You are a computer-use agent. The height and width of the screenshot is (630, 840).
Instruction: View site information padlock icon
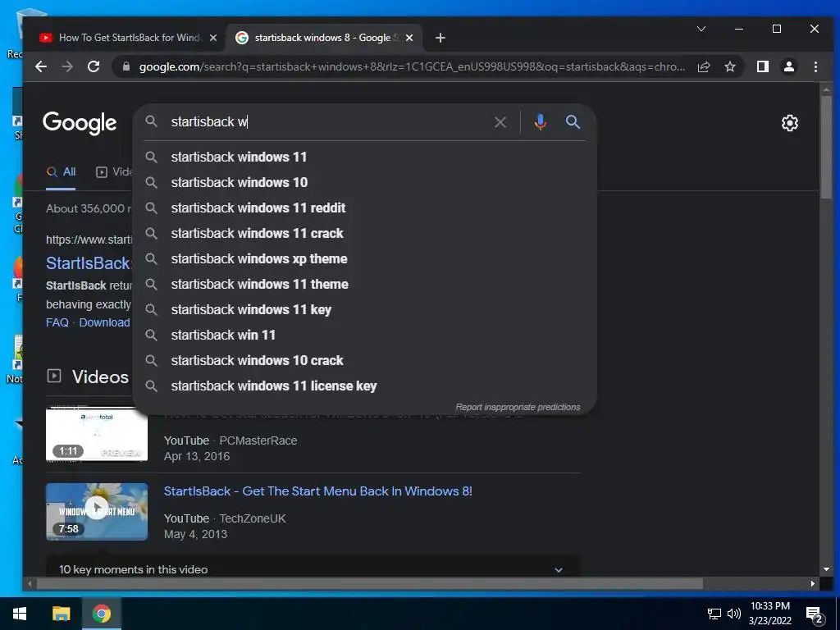click(x=126, y=67)
